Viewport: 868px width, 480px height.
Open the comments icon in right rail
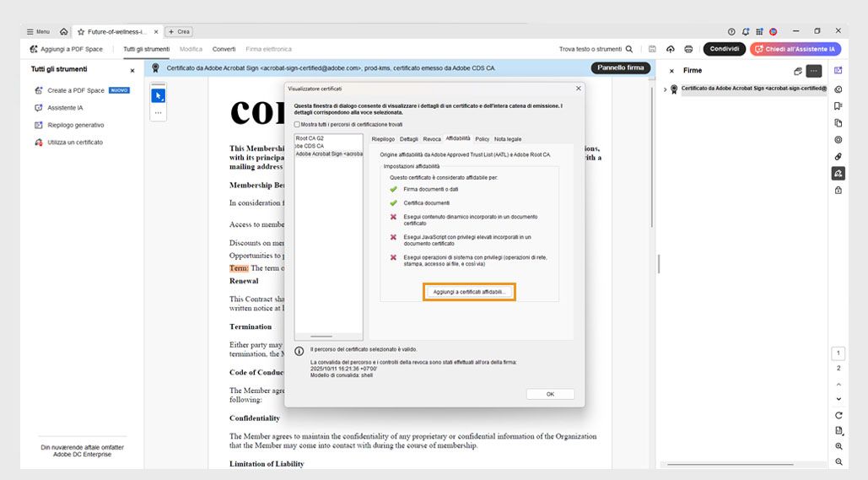[x=838, y=89]
